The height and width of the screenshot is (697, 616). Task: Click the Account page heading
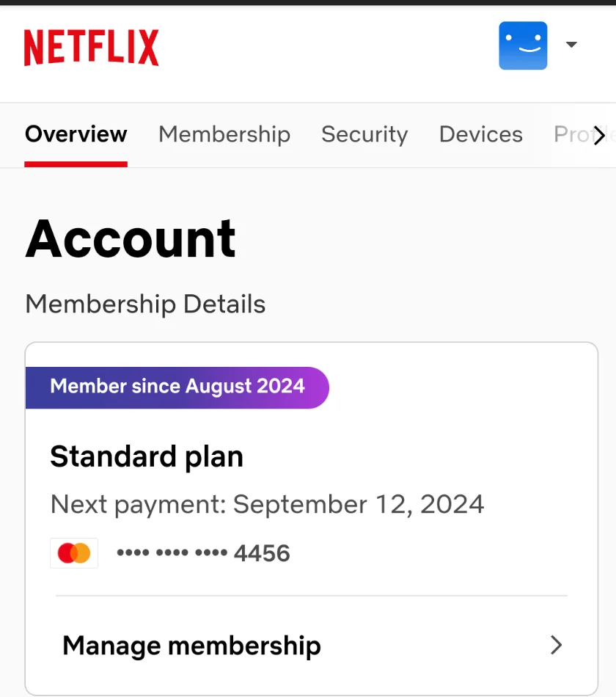[x=131, y=238]
